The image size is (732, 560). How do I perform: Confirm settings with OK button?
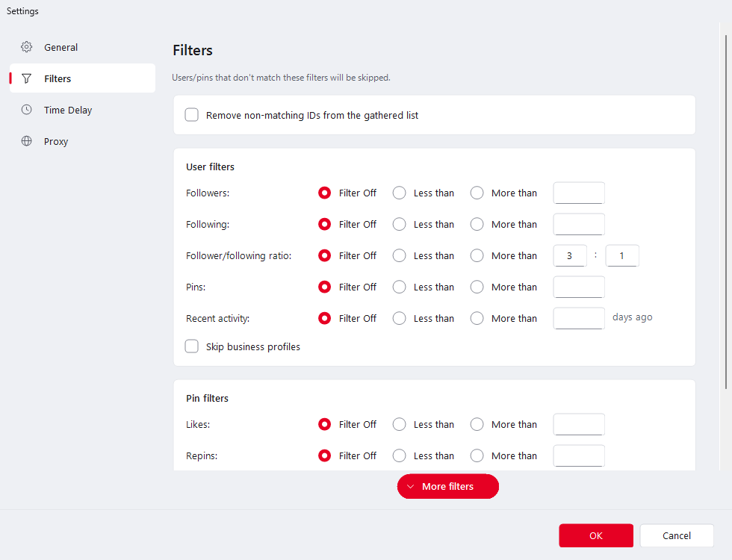(x=596, y=535)
